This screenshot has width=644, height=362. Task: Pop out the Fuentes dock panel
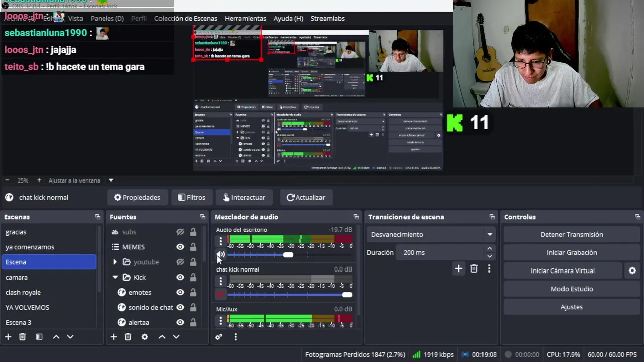(203, 217)
